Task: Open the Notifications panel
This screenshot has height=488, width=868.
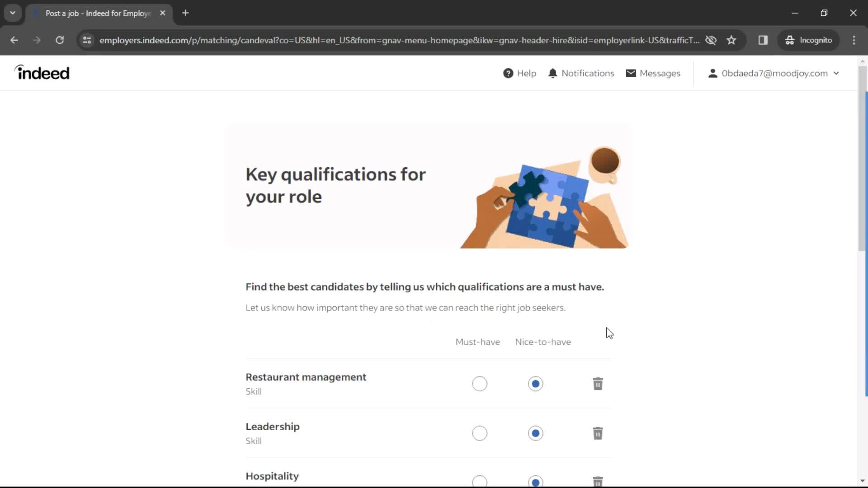Action: coord(580,73)
